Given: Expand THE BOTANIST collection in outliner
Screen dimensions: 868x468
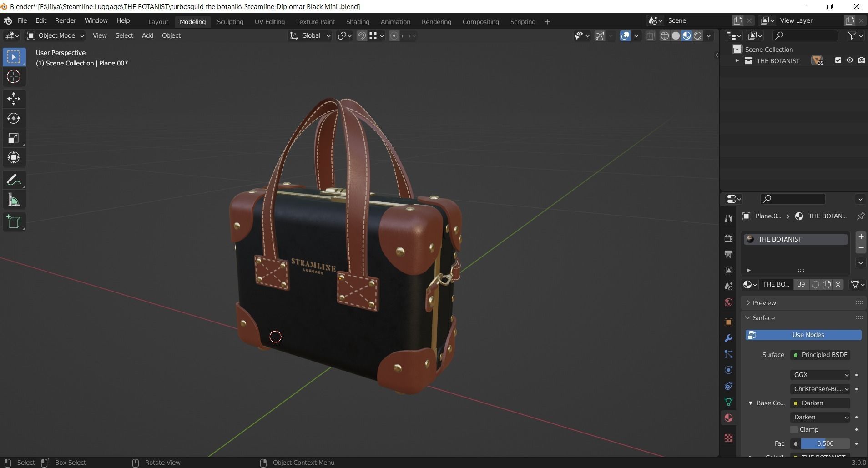Looking at the screenshot, I should pos(737,60).
